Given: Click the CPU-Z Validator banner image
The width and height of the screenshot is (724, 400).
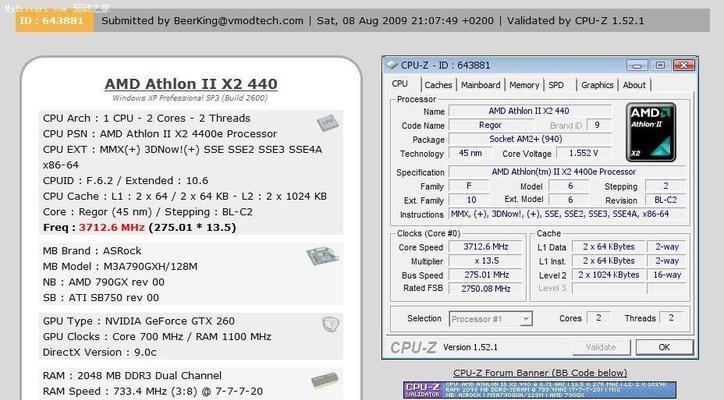Looking at the screenshot, I should coord(539,390).
